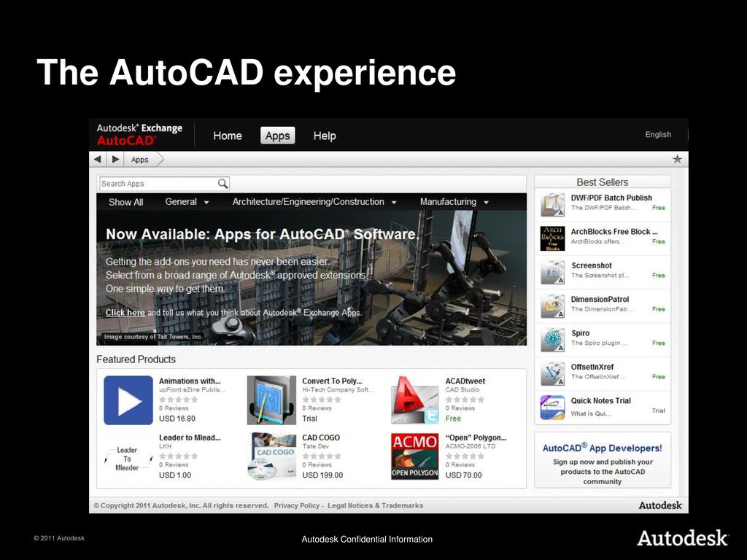Open CAD COGO product title
This screenshot has height=560, width=747.
[321, 437]
